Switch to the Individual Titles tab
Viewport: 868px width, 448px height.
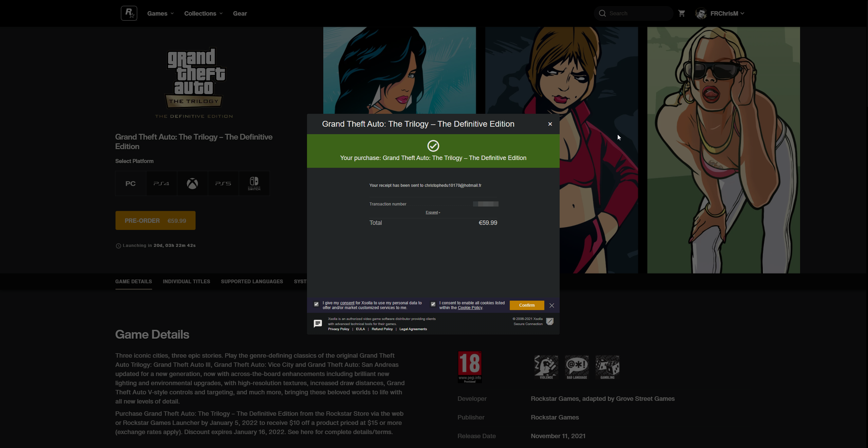[x=186, y=282]
